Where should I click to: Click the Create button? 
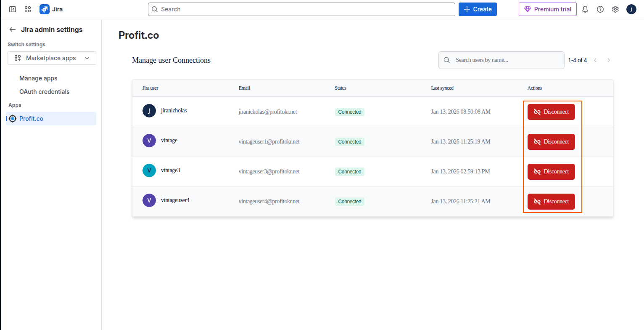(478, 9)
